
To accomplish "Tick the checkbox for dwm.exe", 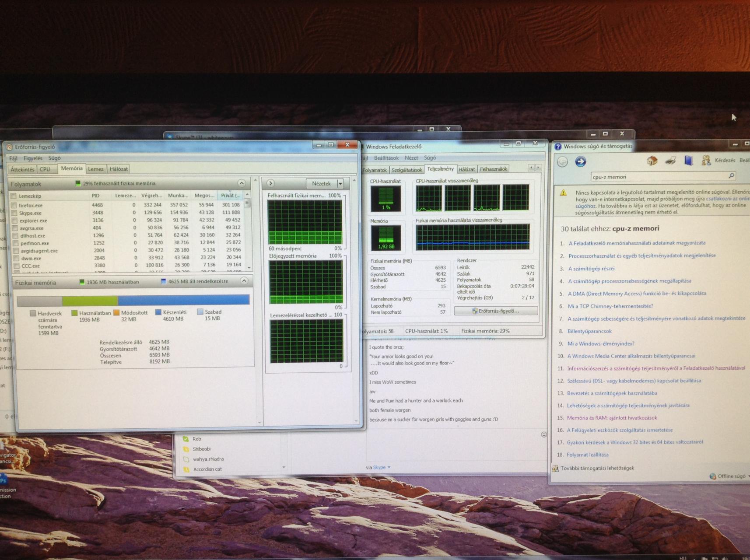I will point(16,259).
